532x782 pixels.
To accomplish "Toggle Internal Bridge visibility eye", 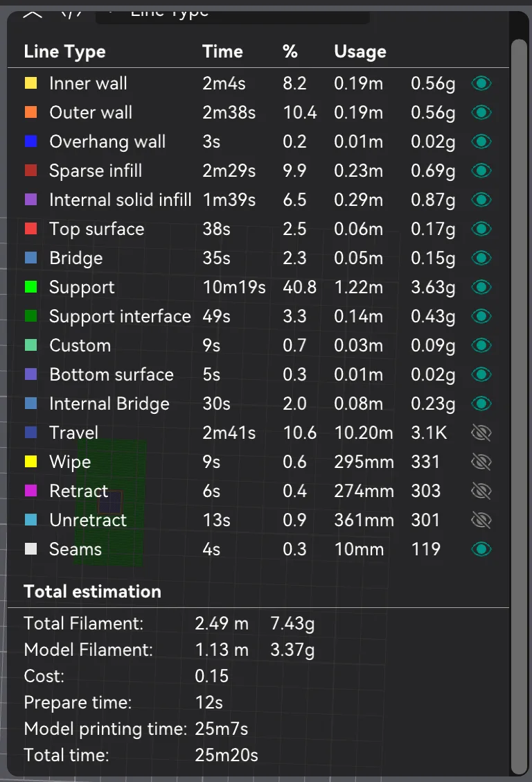I will 481,403.
